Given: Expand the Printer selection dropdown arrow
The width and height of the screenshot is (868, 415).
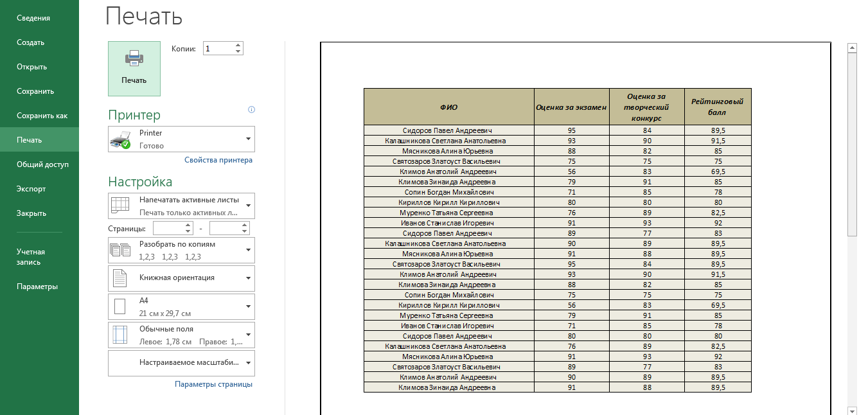Looking at the screenshot, I should tap(248, 139).
